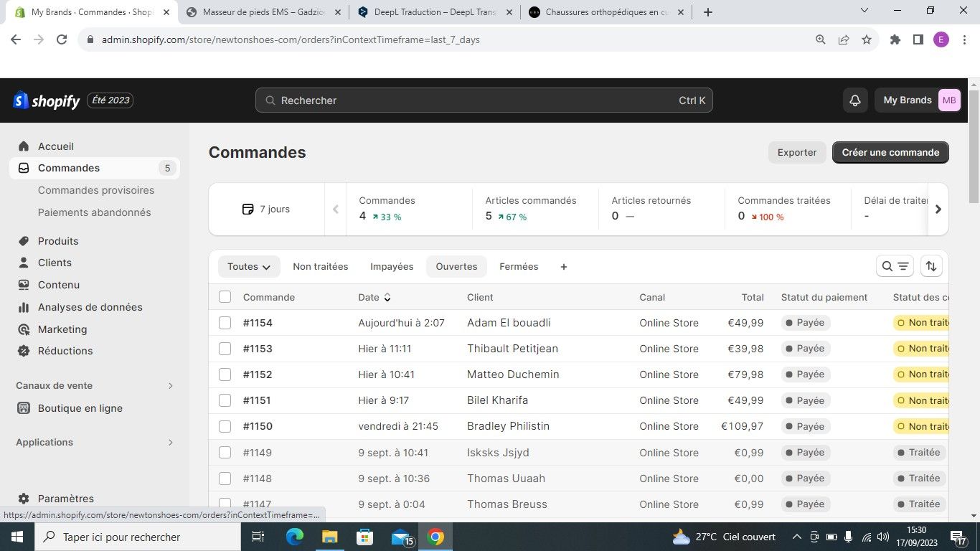980x551 pixels.
Task: Select the checkbox for order #1154
Action: [x=225, y=323]
